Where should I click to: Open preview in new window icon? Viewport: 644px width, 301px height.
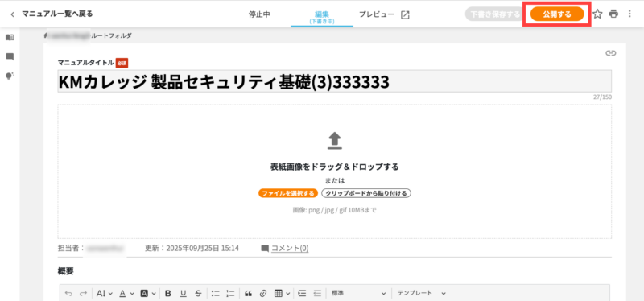tap(405, 14)
